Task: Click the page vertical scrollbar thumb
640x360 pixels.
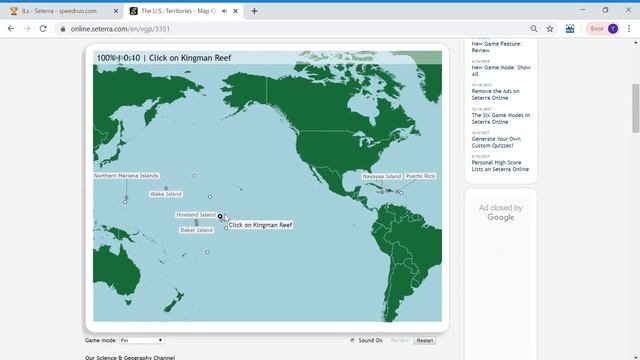Action: coord(636,108)
